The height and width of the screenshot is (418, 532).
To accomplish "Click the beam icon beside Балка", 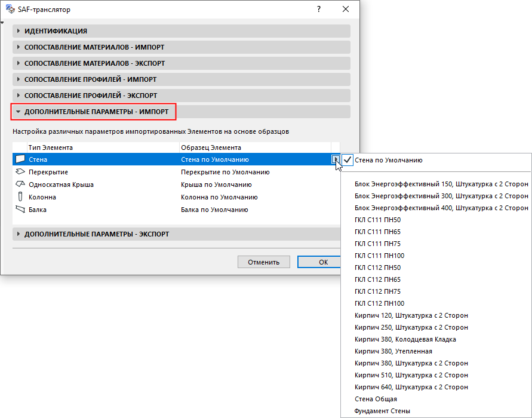I will [x=20, y=210].
